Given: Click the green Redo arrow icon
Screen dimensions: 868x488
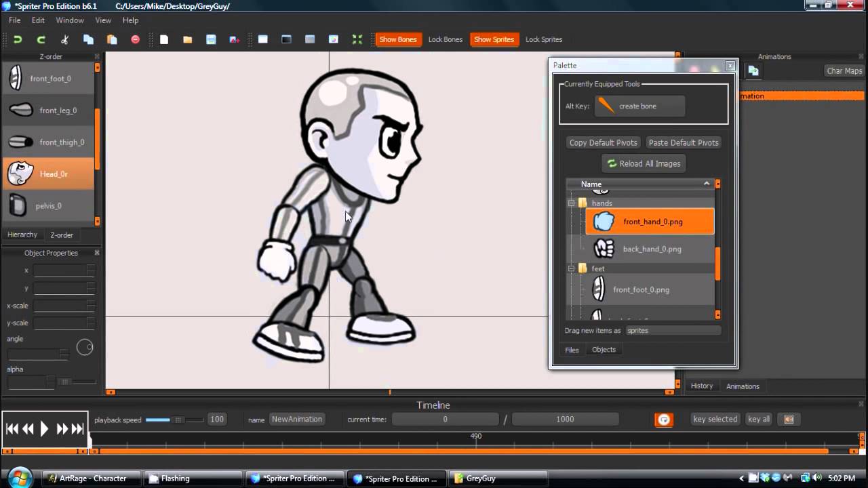Looking at the screenshot, I should coord(41,39).
